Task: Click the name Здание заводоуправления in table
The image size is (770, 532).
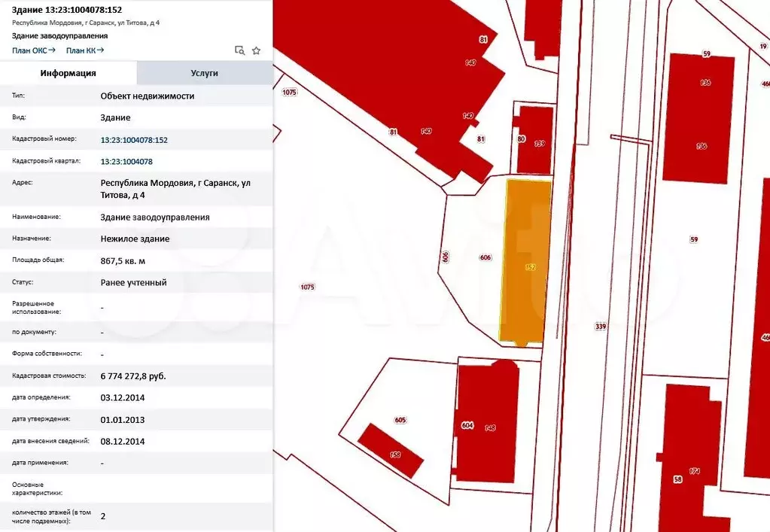Action: pyautogui.click(x=155, y=217)
